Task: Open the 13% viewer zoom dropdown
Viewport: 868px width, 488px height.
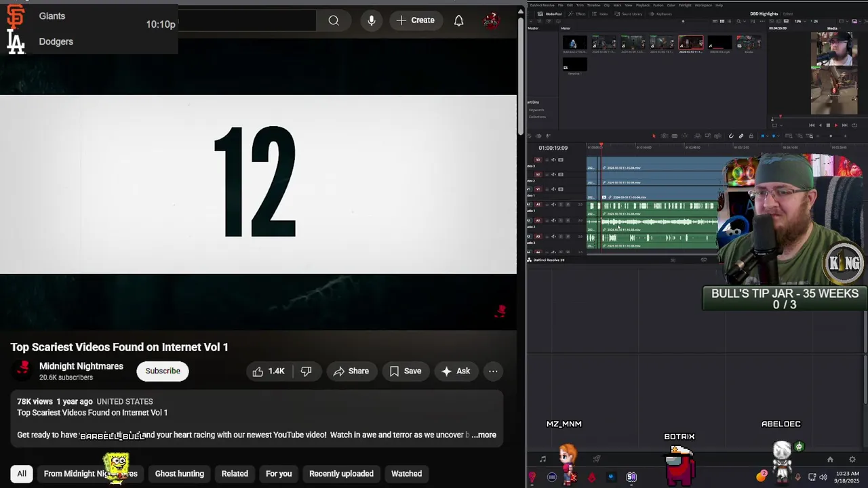Action: click(x=801, y=21)
